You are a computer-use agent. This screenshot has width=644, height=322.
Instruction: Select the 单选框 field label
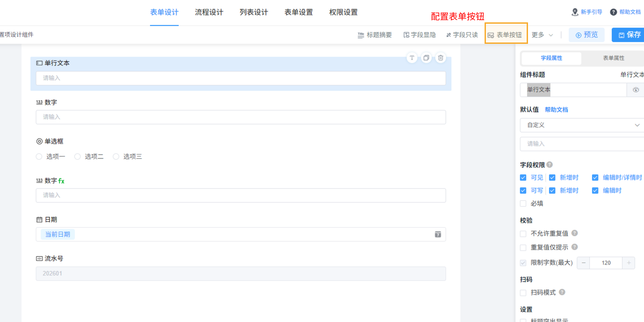(x=54, y=141)
